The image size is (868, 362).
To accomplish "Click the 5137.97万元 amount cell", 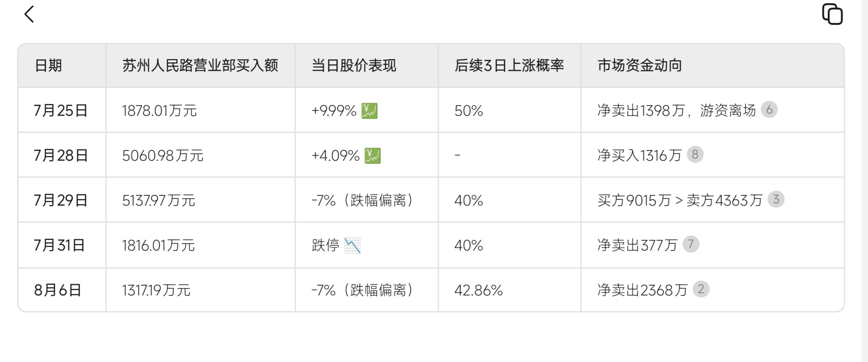I will click(x=201, y=200).
